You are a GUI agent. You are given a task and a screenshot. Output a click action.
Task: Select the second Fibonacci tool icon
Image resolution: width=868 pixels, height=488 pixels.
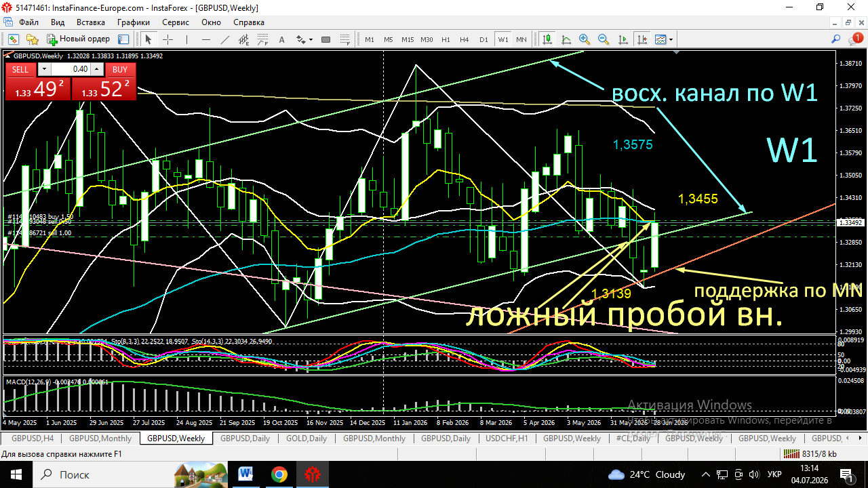[344, 39]
